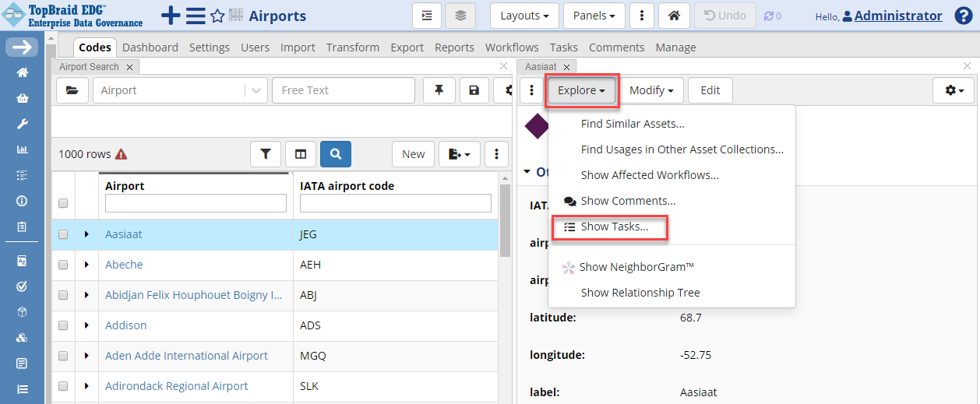
Task: Tick the Abeche row checkbox
Action: pyautogui.click(x=63, y=265)
